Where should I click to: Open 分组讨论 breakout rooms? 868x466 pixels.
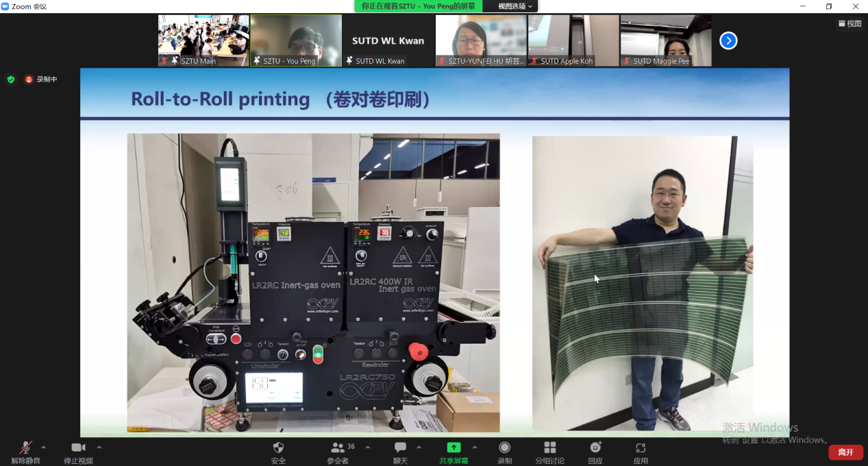point(549,452)
